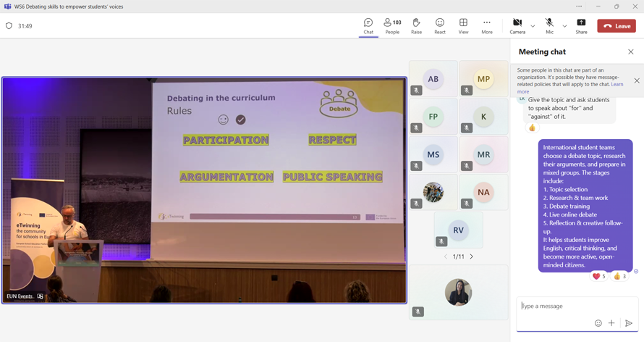
Task: Go to next participants page
Action: [472, 256]
